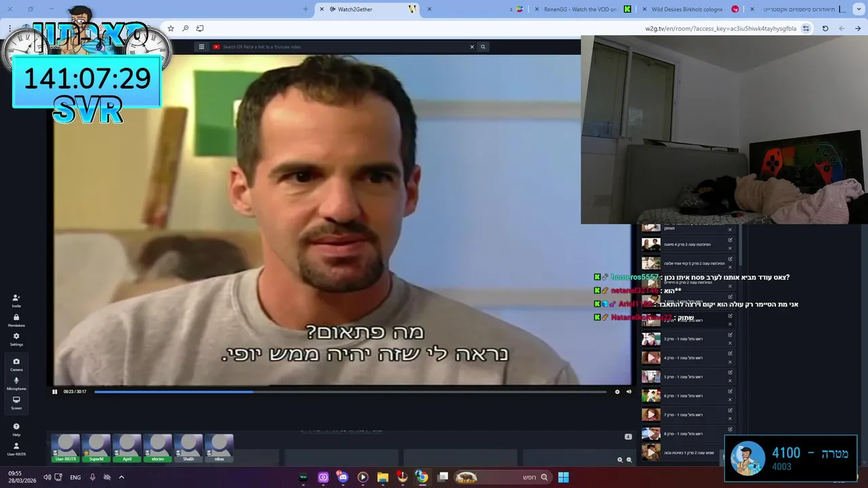The width and height of the screenshot is (868, 488).
Task: Play the playlist item for episode 3
Action: pos(651,338)
